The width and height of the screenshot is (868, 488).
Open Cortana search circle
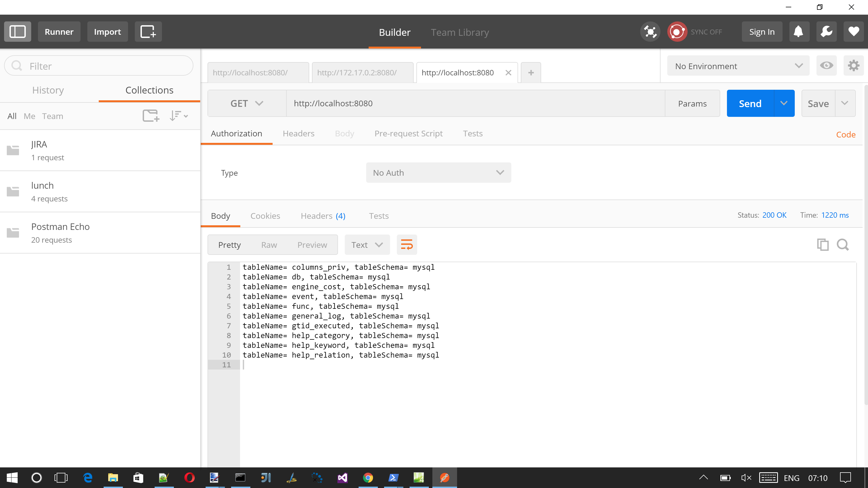click(36, 477)
